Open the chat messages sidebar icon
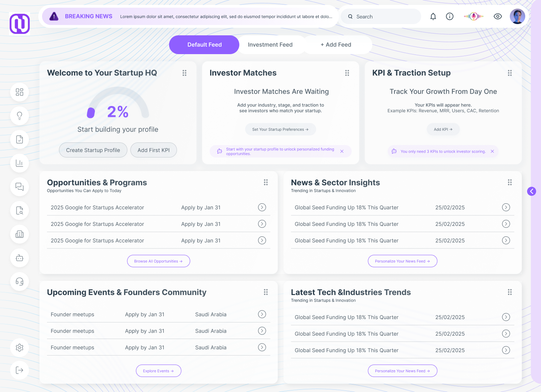541x392 pixels. (20, 187)
